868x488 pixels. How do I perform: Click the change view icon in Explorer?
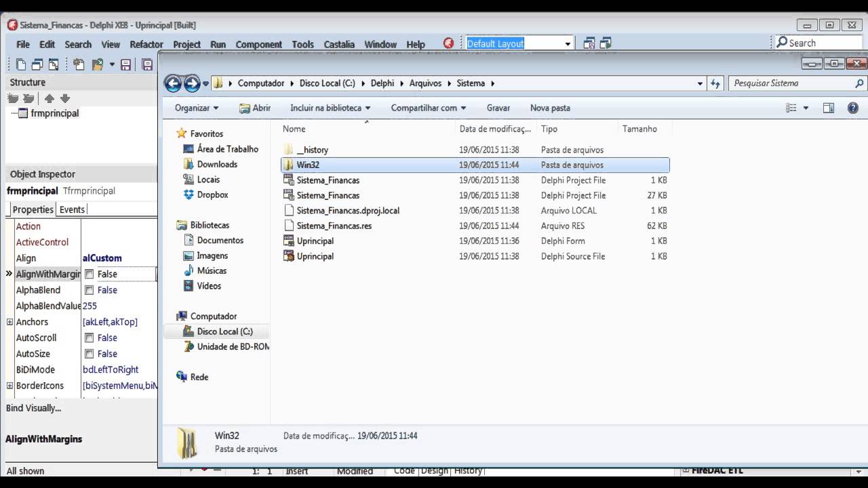click(x=791, y=108)
